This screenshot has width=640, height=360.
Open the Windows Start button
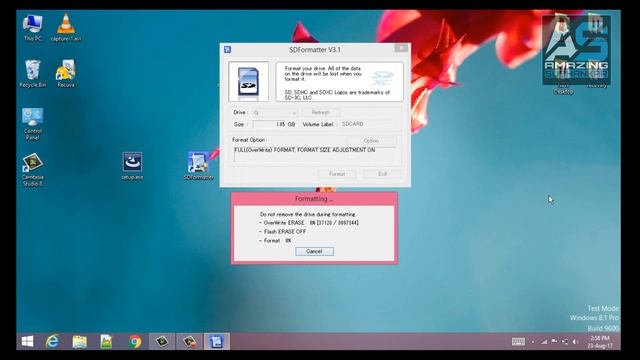point(27,341)
